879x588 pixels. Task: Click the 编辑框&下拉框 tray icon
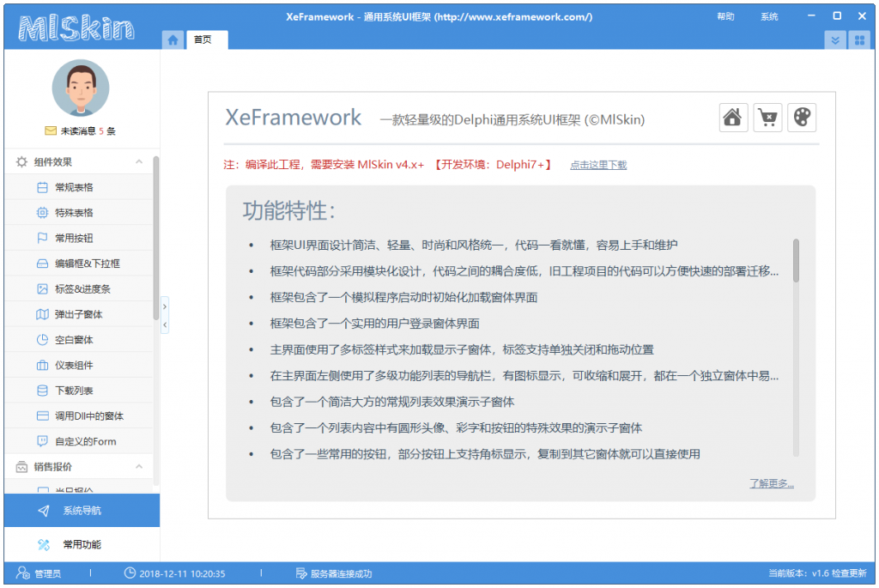point(42,264)
